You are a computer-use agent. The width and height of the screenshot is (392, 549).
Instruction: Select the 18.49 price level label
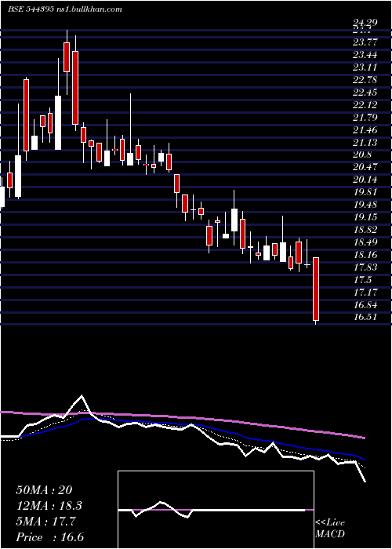[x=365, y=242]
